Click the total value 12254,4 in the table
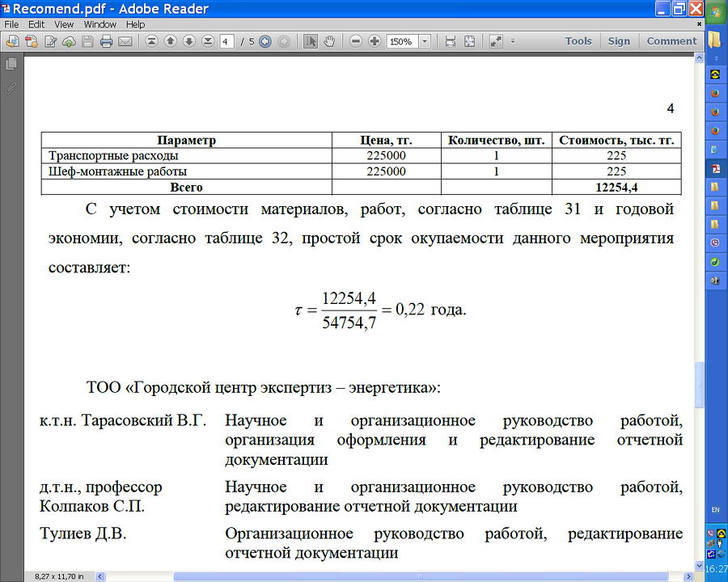This screenshot has height=582, width=728. coord(616,187)
